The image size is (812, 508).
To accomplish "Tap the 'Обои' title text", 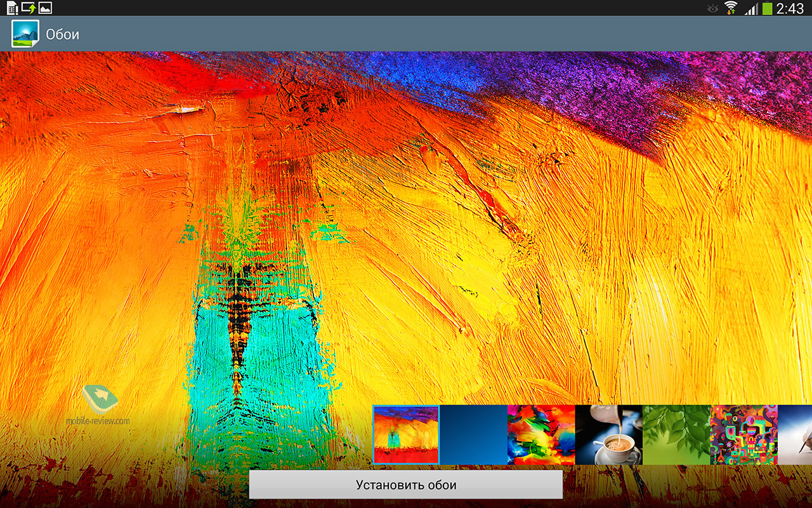I will point(63,34).
